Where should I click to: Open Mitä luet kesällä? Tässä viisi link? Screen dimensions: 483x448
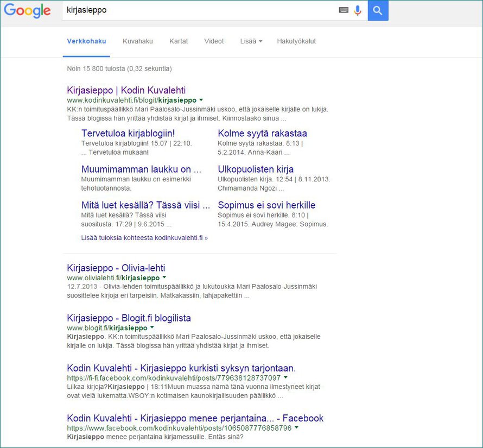[x=145, y=205]
